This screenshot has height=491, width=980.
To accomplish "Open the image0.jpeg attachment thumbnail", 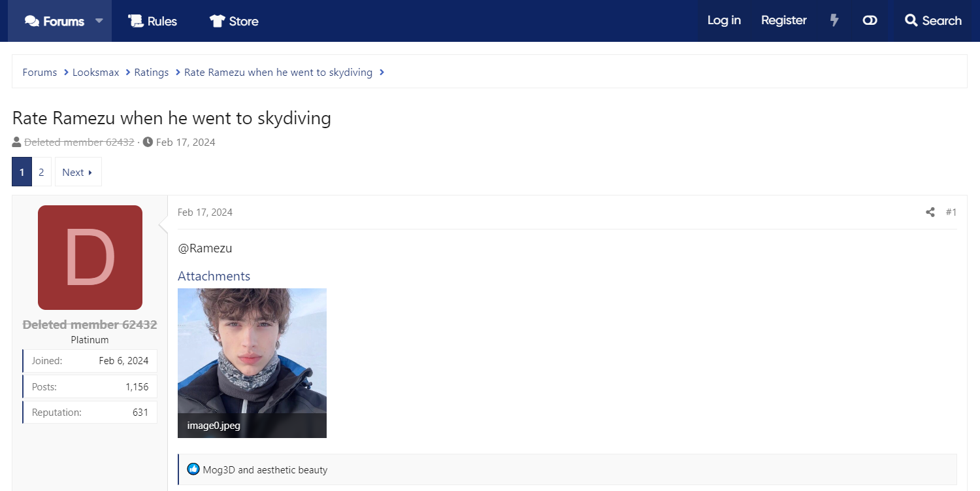I will (x=252, y=363).
